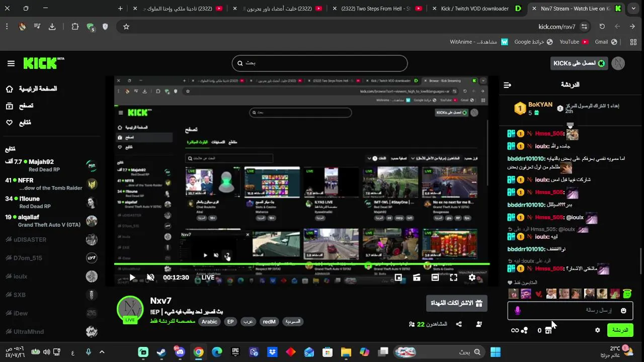The width and height of the screenshot is (644, 362).
Task: Open chat settings gear
Action: point(598,330)
